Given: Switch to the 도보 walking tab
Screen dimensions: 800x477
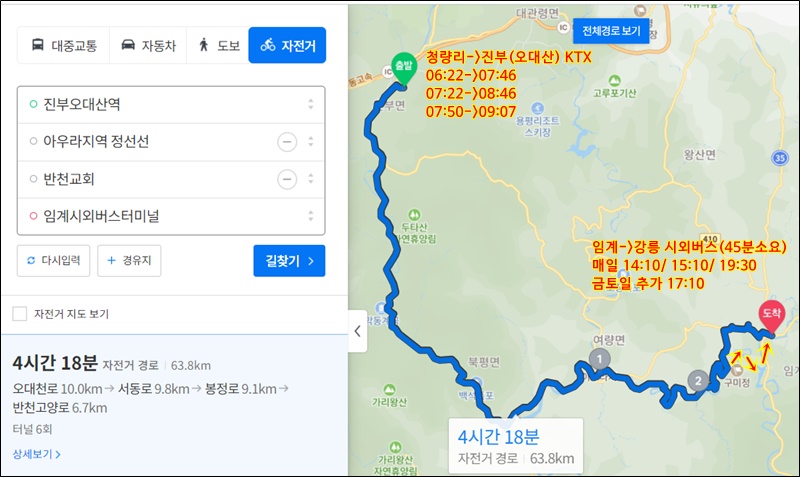Looking at the screenshot, I should pos(218,45).
